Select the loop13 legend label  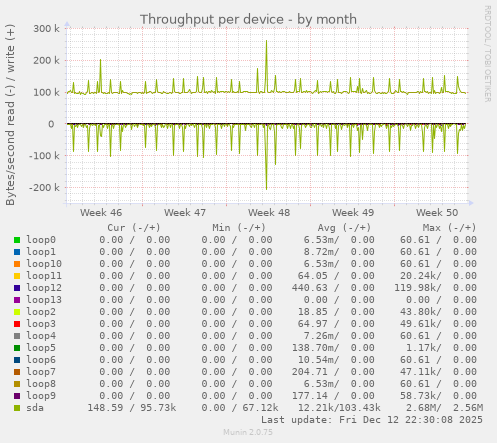[44, 300]
